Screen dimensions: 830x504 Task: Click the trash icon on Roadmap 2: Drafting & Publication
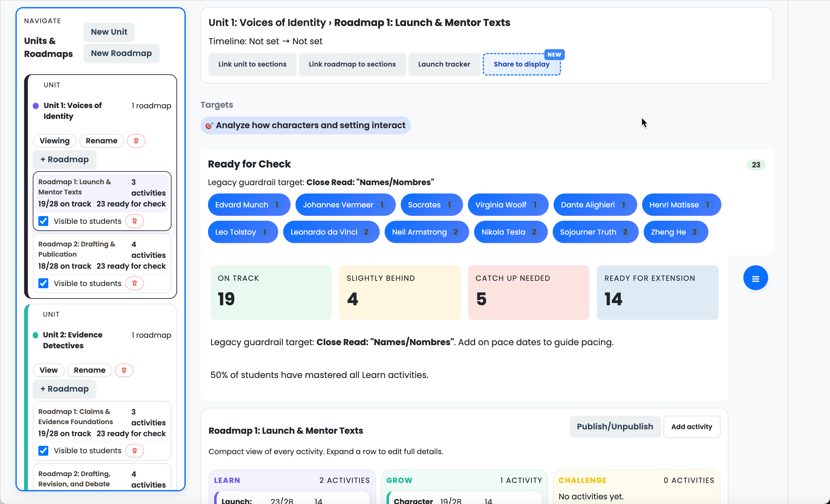click(134, 283)
